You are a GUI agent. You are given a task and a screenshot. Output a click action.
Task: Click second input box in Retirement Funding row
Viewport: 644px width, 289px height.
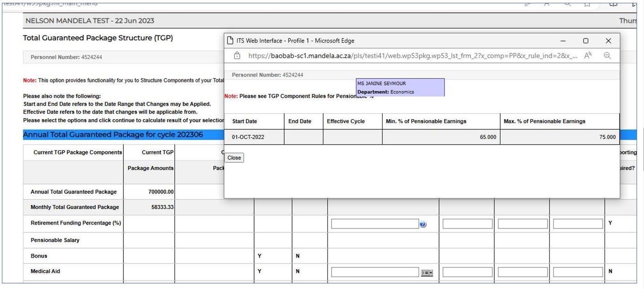point(467,224)
